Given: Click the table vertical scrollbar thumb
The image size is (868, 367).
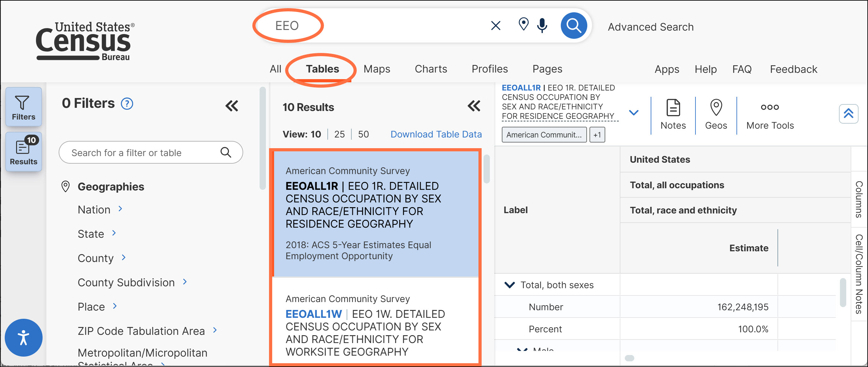Looking at the screenshot, I should [843, 292].
